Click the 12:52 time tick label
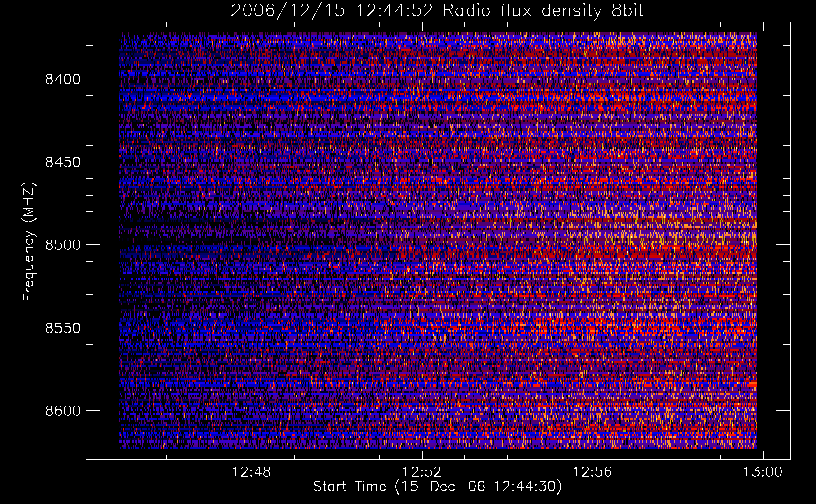This screenshot has width=816, height=504. pos(422,472)
